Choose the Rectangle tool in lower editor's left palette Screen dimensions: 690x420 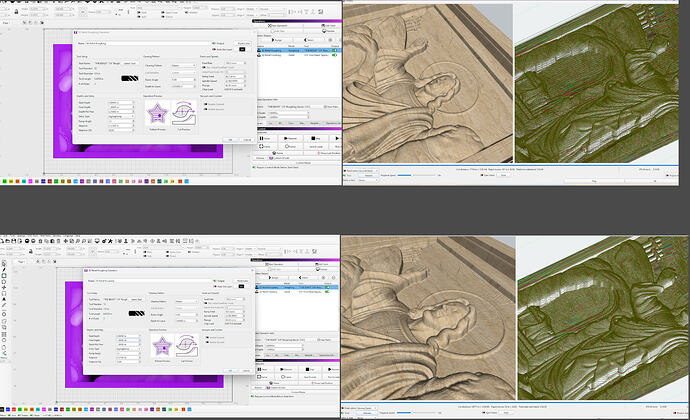(x=4, y=276)
